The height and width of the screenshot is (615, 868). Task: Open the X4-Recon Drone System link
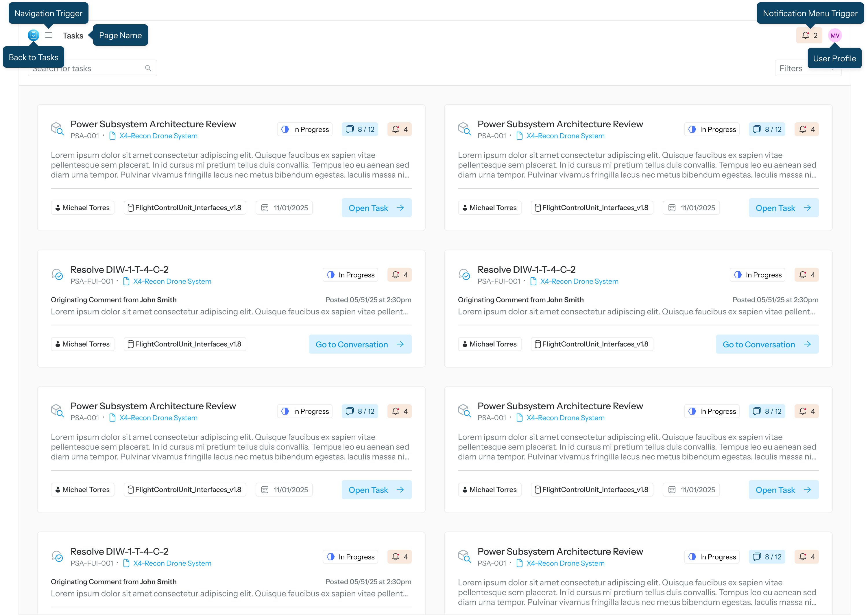tap(158, 136)
